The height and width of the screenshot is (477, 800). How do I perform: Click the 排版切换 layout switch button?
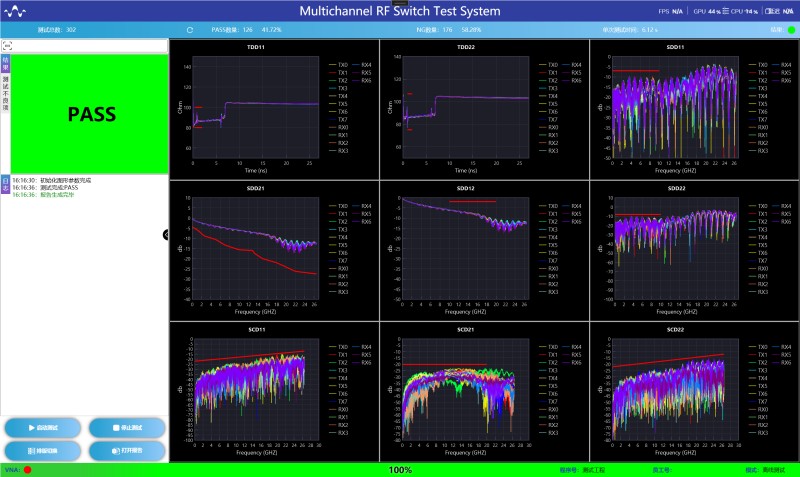coord(42,450)
